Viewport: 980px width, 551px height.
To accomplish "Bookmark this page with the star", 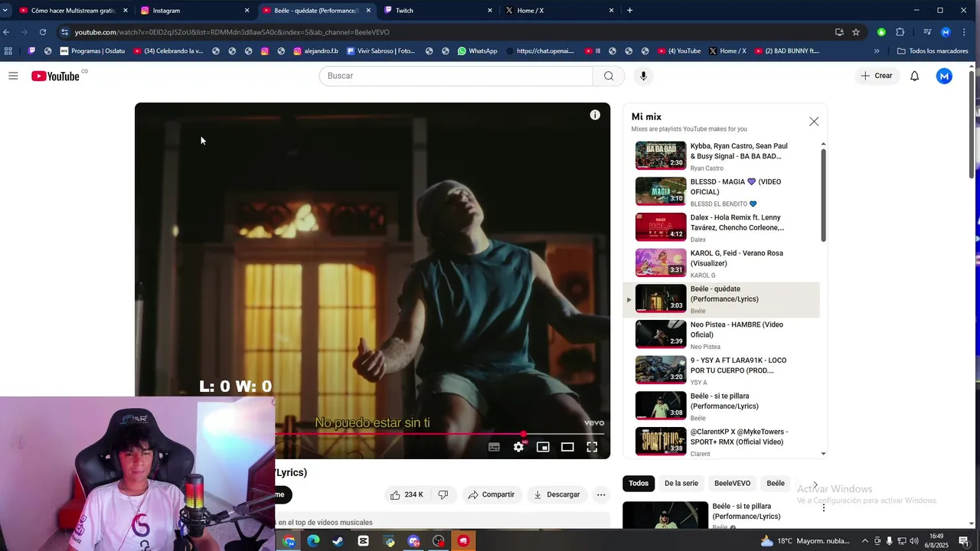I will click(x=856, y=32).
